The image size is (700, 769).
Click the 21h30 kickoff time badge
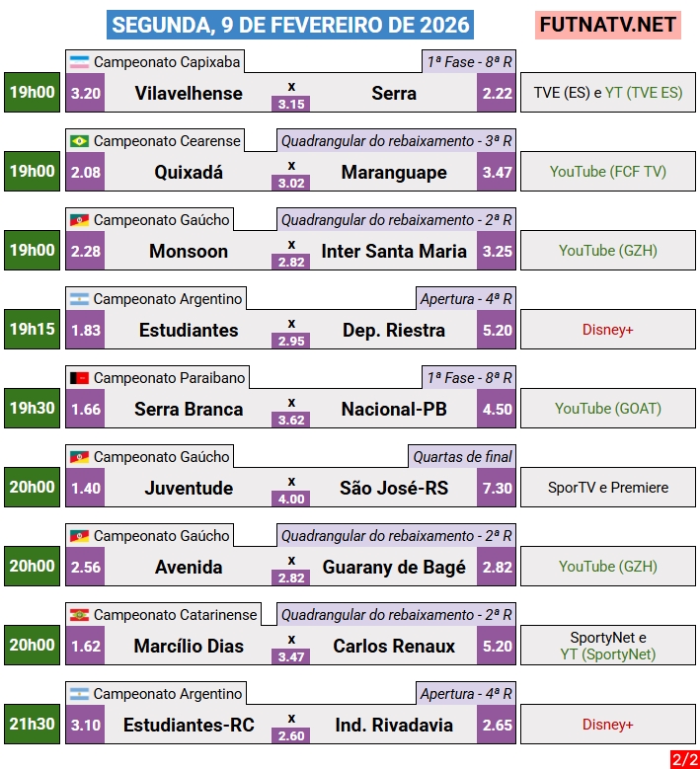(32, 724)
